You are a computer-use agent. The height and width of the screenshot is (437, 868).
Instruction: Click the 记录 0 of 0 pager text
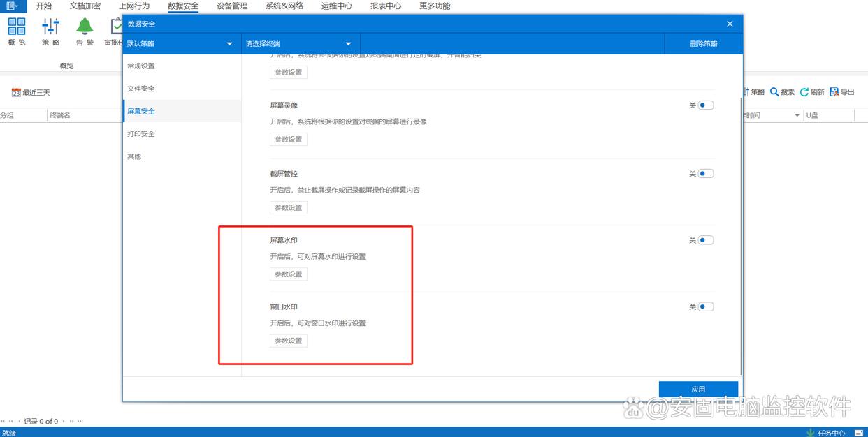(x=41, y=421)
